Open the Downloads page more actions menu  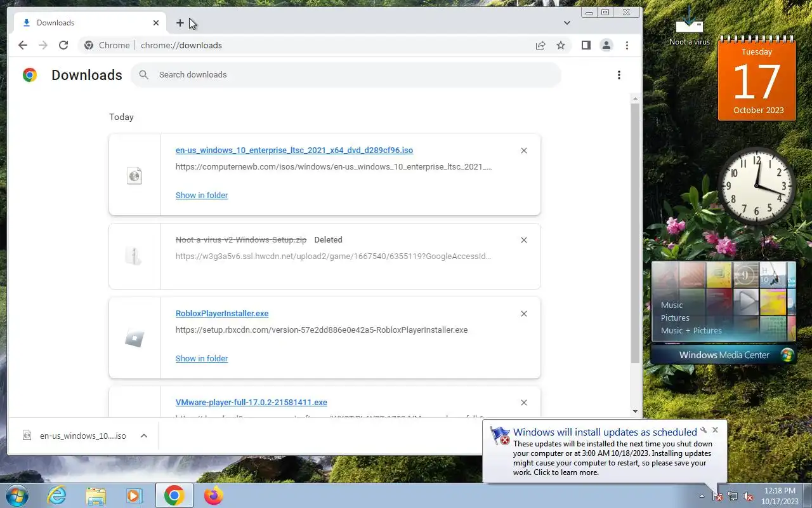point(619,75)
